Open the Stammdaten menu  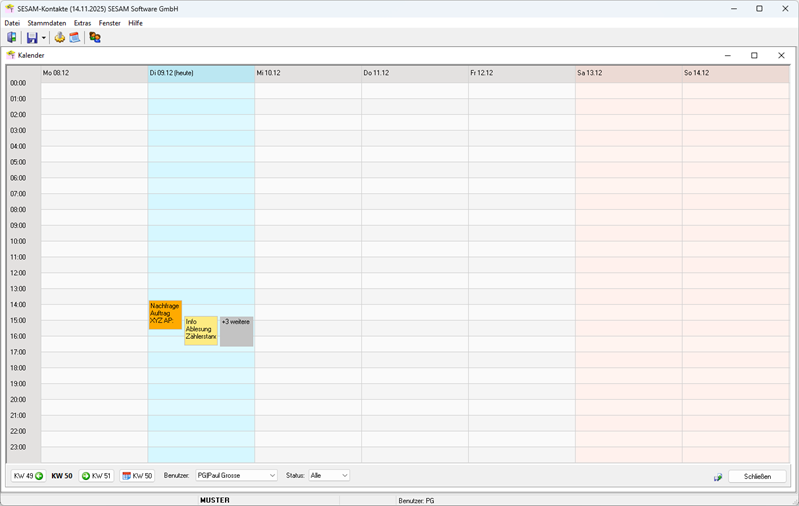pyautogui.click(x=47, y=23)
